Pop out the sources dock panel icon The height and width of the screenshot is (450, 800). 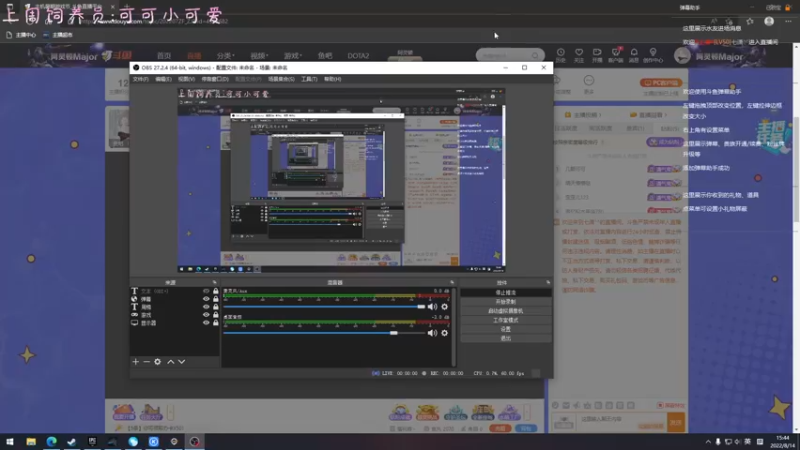[214, 282]
